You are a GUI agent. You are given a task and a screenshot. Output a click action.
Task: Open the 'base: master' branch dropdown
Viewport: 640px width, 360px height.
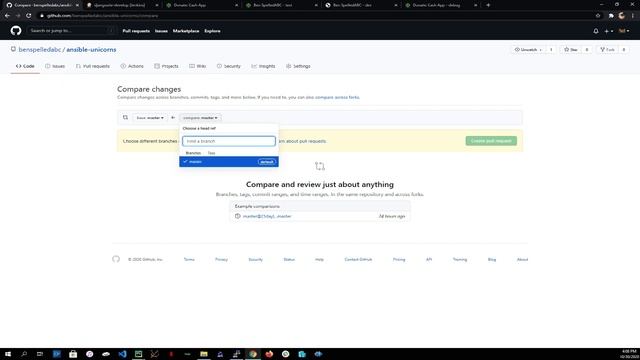150,118
